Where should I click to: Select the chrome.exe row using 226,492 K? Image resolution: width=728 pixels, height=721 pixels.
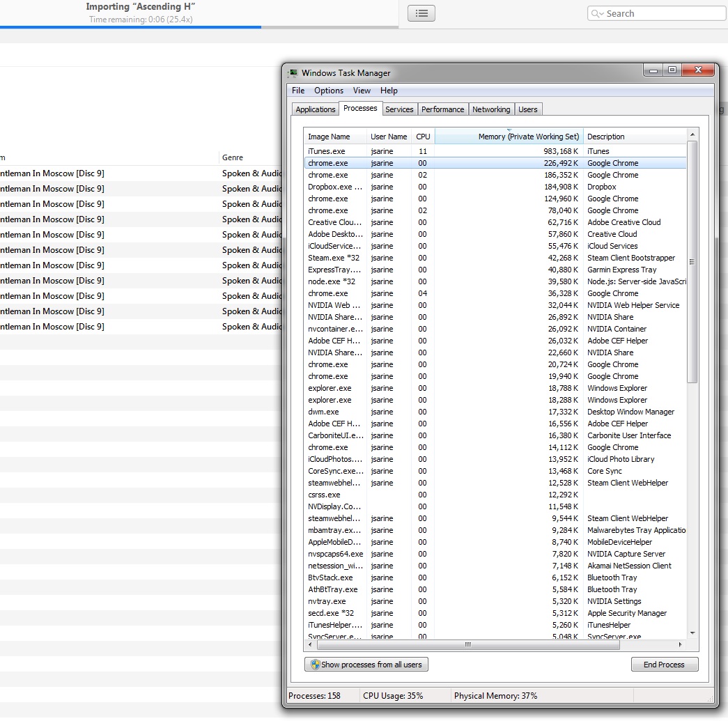[x=495, y=163]
